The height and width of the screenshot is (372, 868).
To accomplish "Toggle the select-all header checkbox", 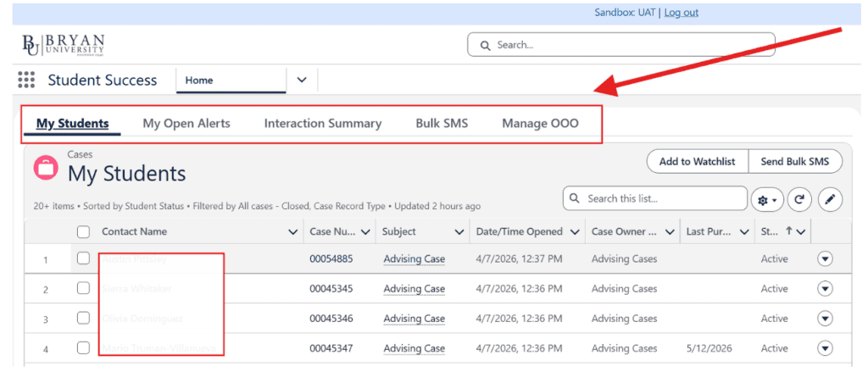I will point(83,232).
